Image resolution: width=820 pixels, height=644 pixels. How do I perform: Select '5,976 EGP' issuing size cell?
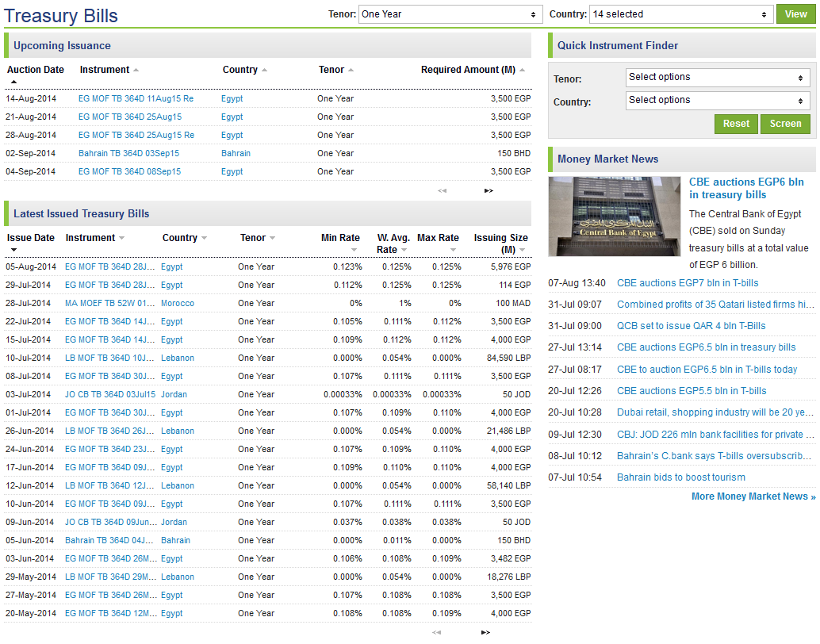tap(511, 266)
